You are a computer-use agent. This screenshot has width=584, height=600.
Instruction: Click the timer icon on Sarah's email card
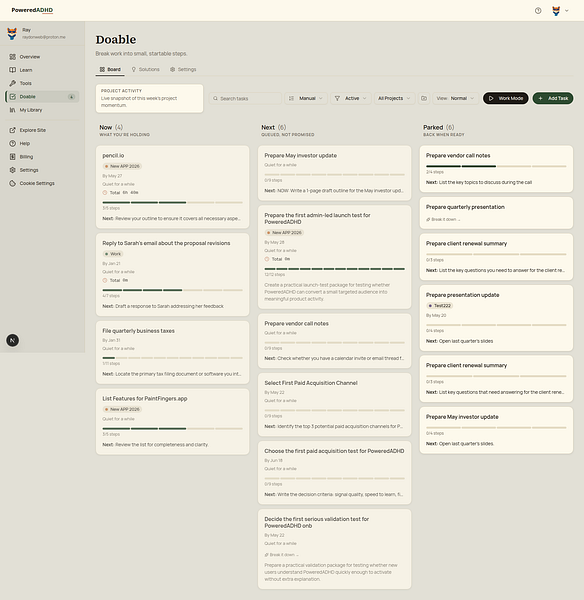click(105, 280)
